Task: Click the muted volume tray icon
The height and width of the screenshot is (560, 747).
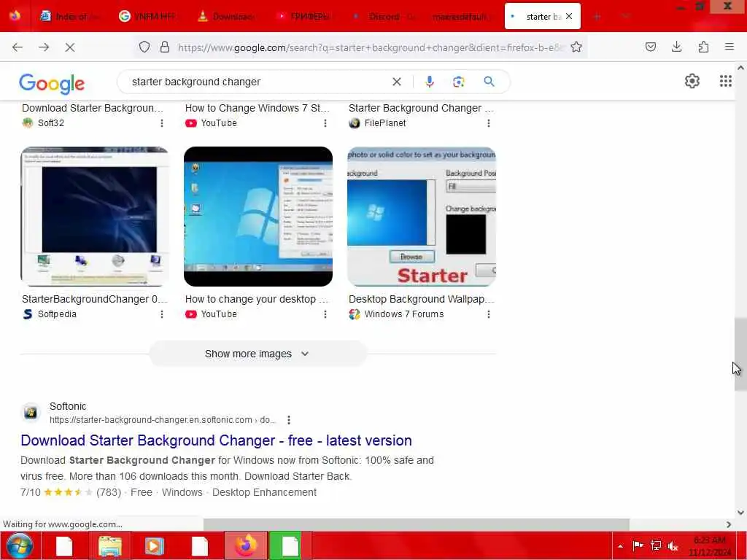Action: click(673, 545)
